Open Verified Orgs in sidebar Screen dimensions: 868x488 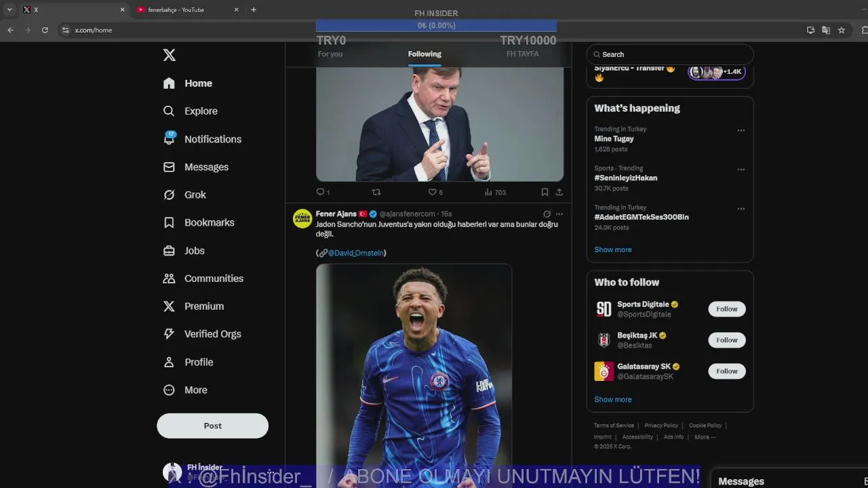[202, 334]
